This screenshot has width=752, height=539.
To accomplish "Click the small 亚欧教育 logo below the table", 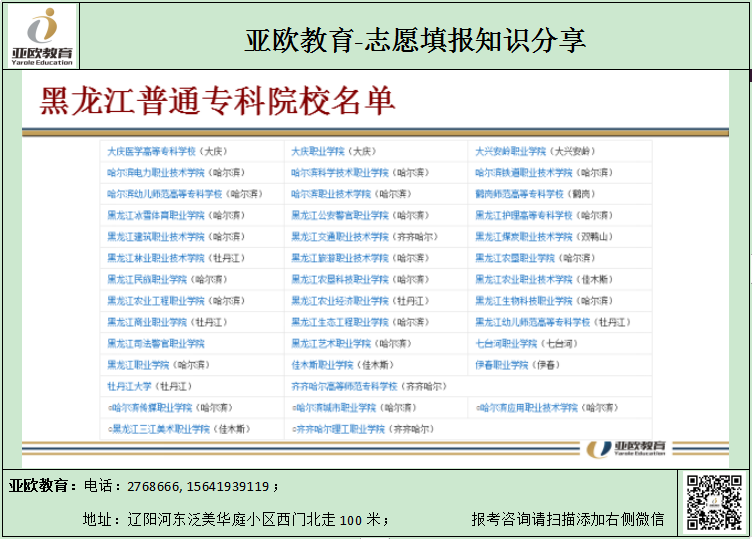I will pos(626,449).
